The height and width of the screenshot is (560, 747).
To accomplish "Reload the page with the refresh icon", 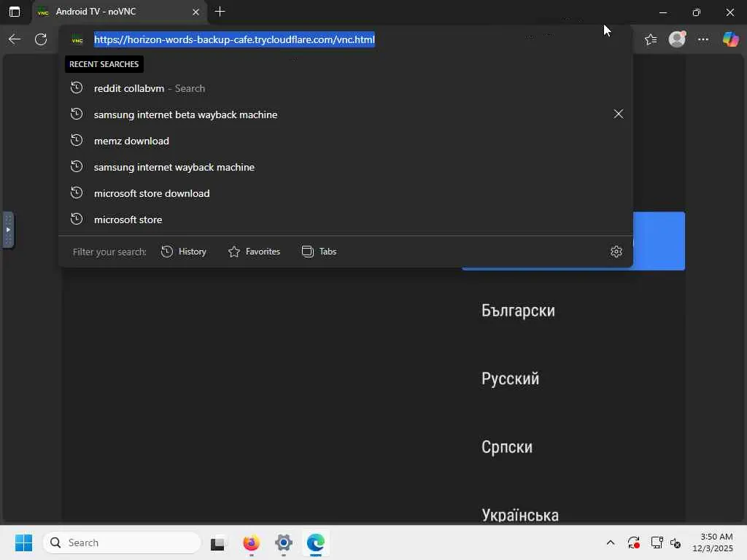I will click(x=41, y=39).
